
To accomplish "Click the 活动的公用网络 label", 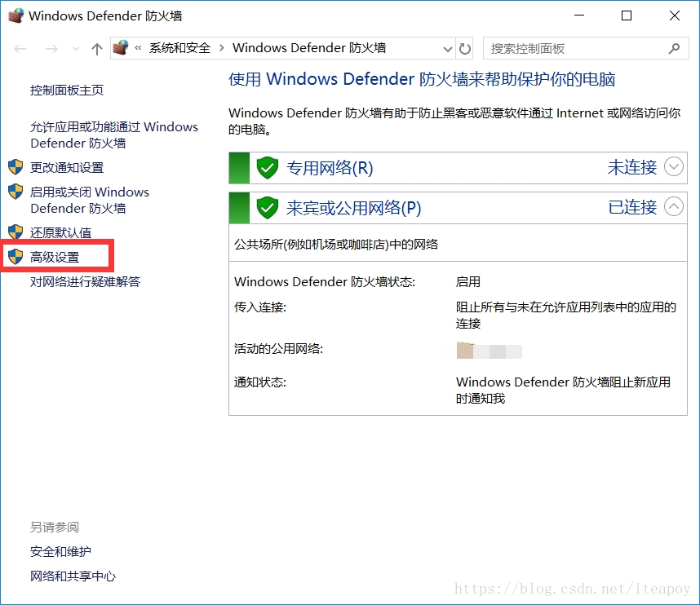I will click(278, 348).
